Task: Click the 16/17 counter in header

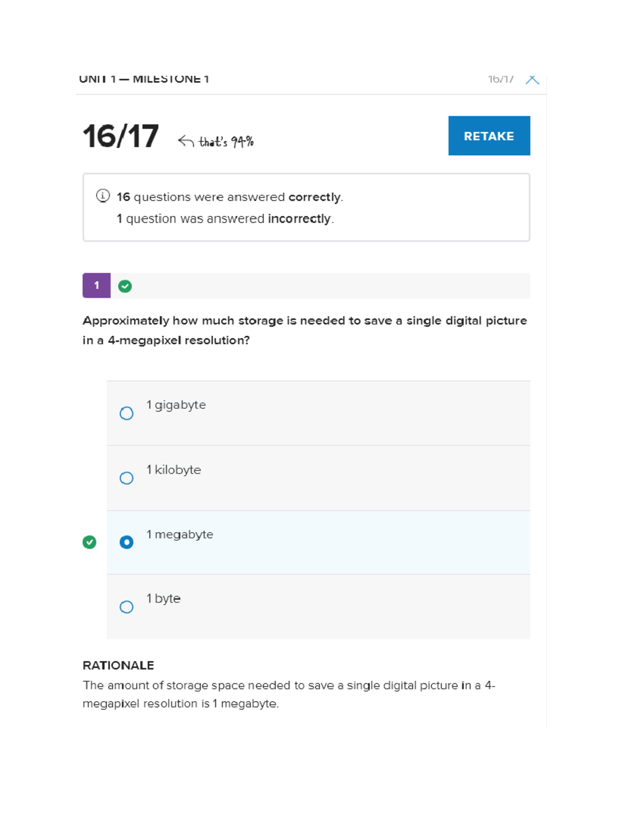Action: [500, 79]
